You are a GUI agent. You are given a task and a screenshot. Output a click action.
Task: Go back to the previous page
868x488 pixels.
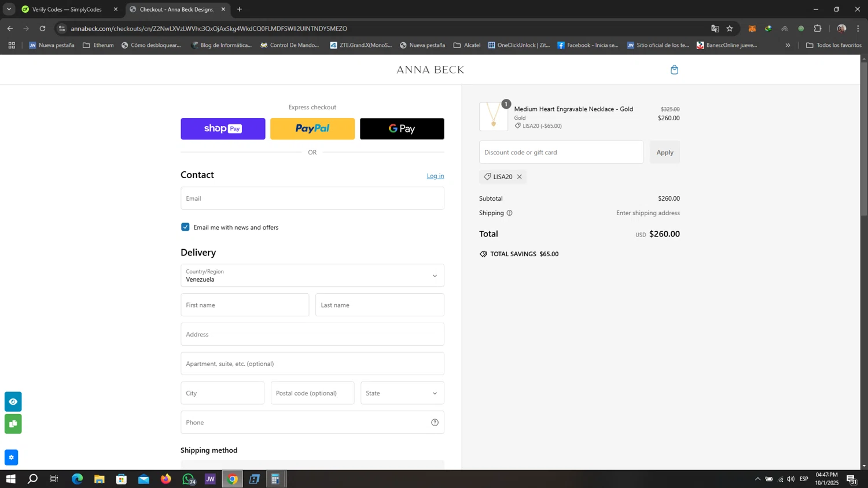tap(10, 28)
